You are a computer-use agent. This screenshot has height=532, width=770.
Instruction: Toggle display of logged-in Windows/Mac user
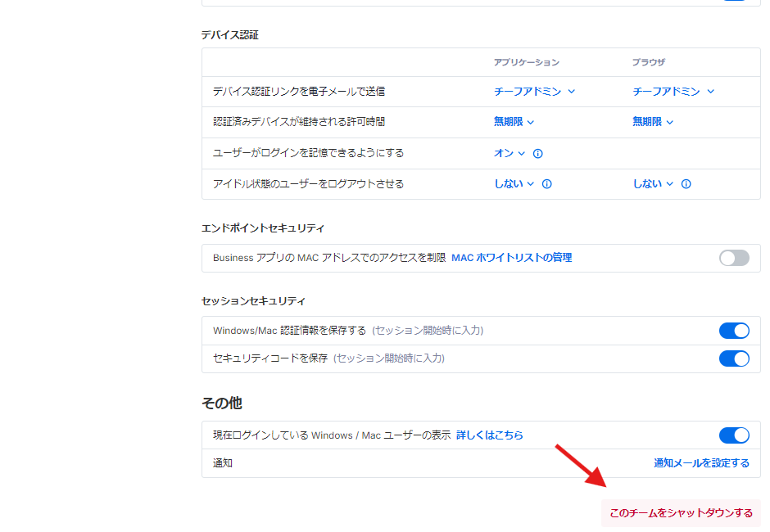click(734, 435)
